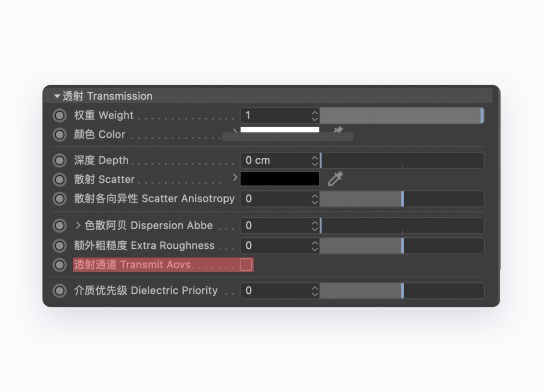Image resolution: width=543 pixels, height=392 pixels.
Task: Click the keyframe circle beside Depth
Action: [x=59, y=160]
